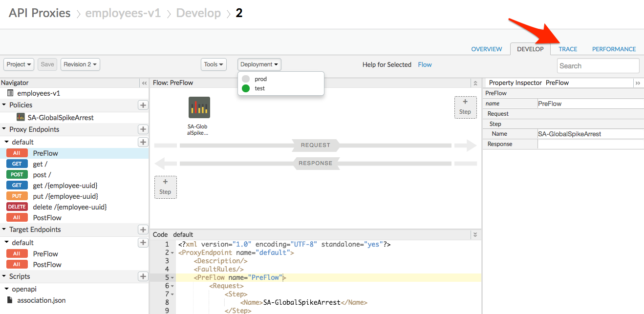Viewport: 644px width, 314px height.
Task: Place cursor on code line 8 Name element
Action: click(303, 302)
